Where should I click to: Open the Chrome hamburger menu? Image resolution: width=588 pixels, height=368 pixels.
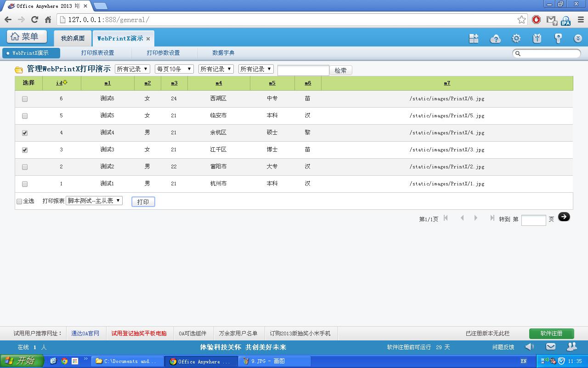[580, 19]
